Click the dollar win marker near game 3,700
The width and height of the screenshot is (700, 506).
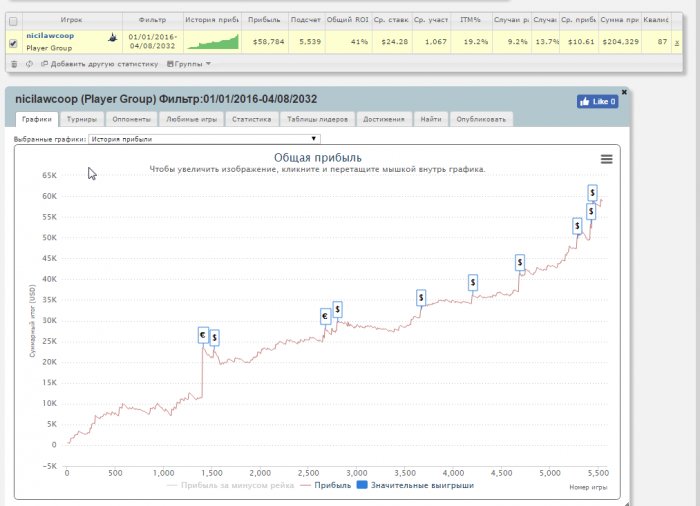(422, 297)
